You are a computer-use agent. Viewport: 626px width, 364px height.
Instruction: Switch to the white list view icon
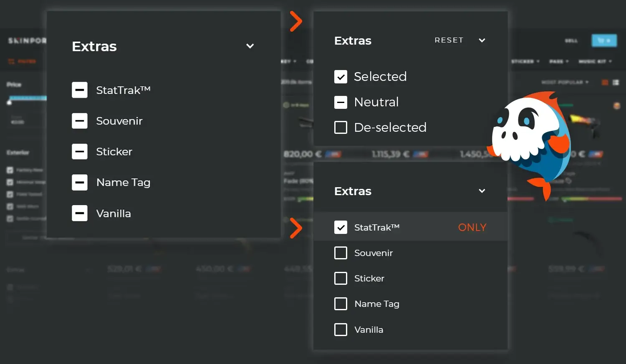tap(616, 83)
